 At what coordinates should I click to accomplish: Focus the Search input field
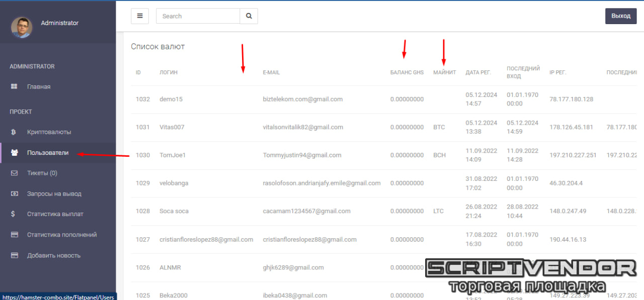[198, 16]
